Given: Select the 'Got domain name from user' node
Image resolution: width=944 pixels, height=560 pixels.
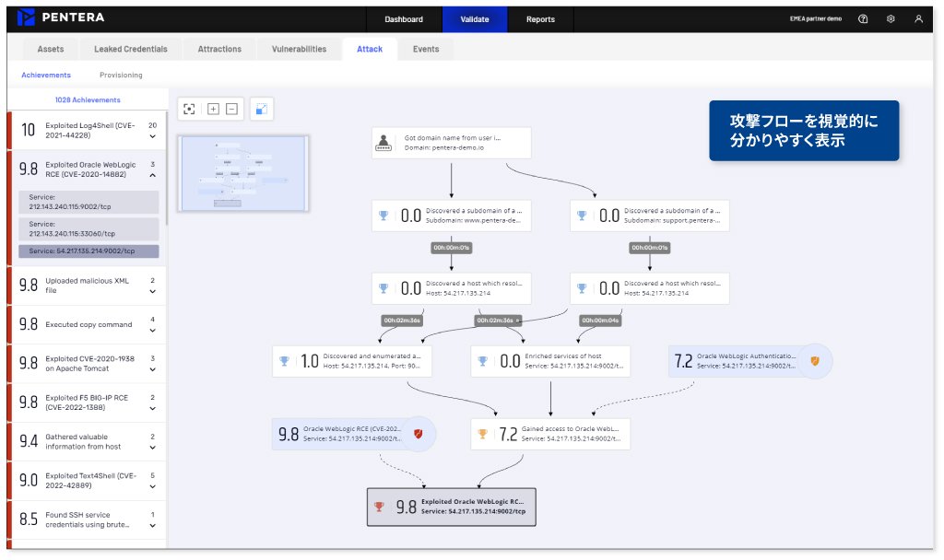Looking at the screenshot, I should point(452,143).
